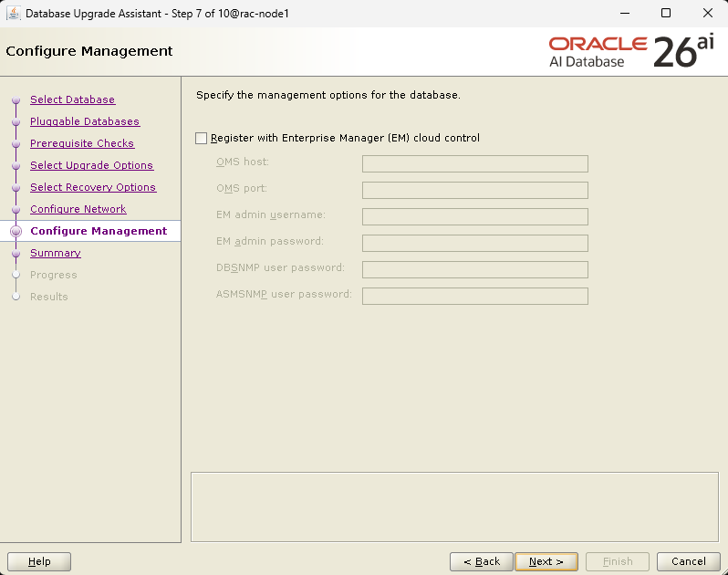Click the Oracle AI Database 26ai logo
Viewport: 728px width, 575px height.
(x=631, y=51)
